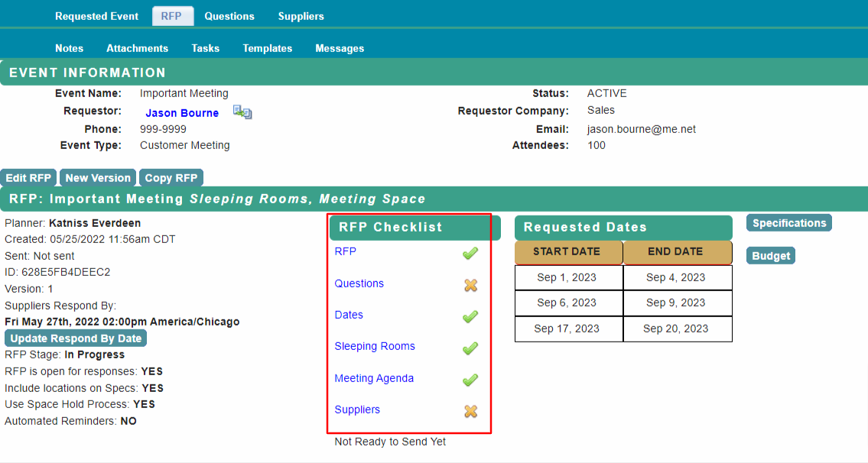Open the Requested Event tab
The height and width of the screenshot is (463, 868).
tap(96, 15)
